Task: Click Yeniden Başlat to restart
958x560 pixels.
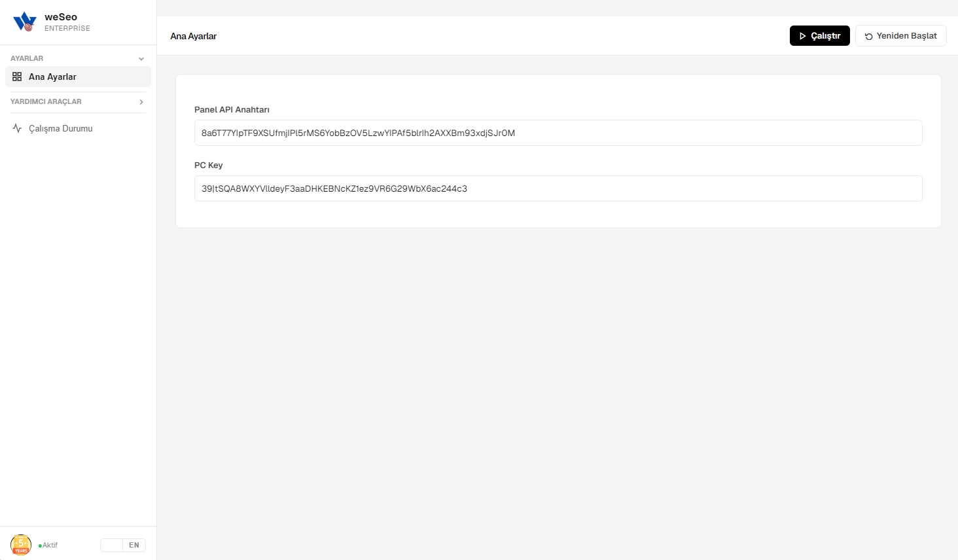Action: (900, 36)
